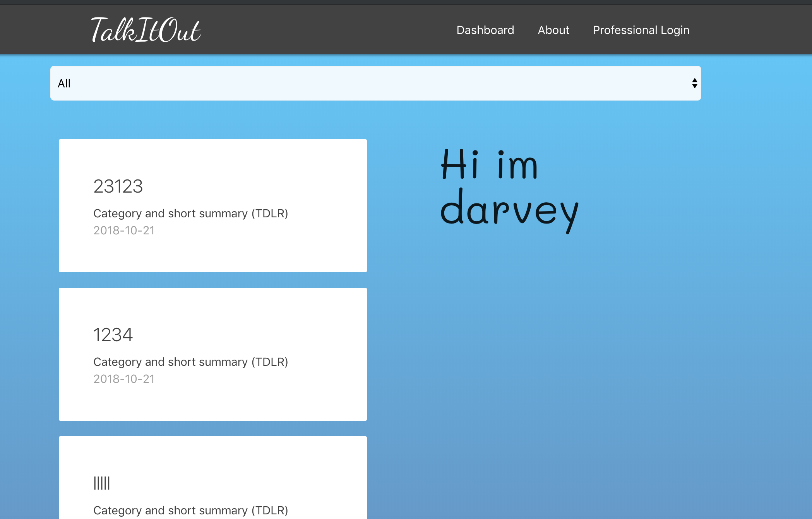This screenshot has width=812, height=519.
Task: Click the dropdown up-down arrow indicator
Action: coord(694,83)
